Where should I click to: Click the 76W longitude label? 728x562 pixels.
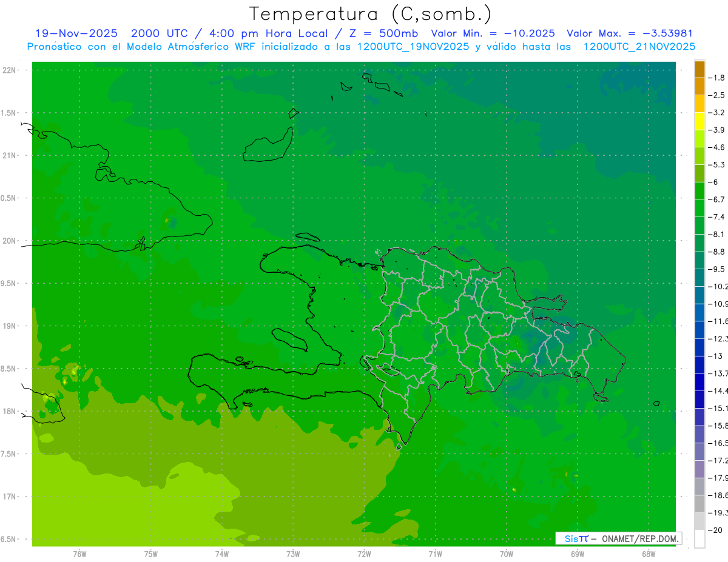[79, 554]
